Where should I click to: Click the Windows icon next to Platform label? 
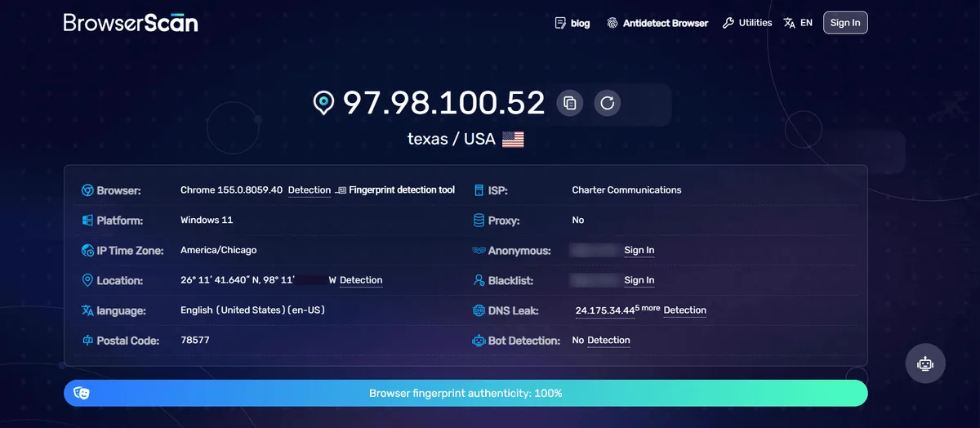click(x=87, y=221)
